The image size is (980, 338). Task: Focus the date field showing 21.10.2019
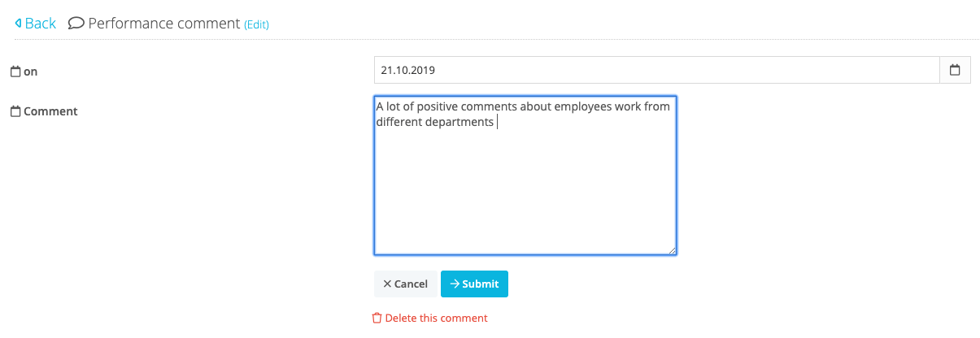click(657, 70)
